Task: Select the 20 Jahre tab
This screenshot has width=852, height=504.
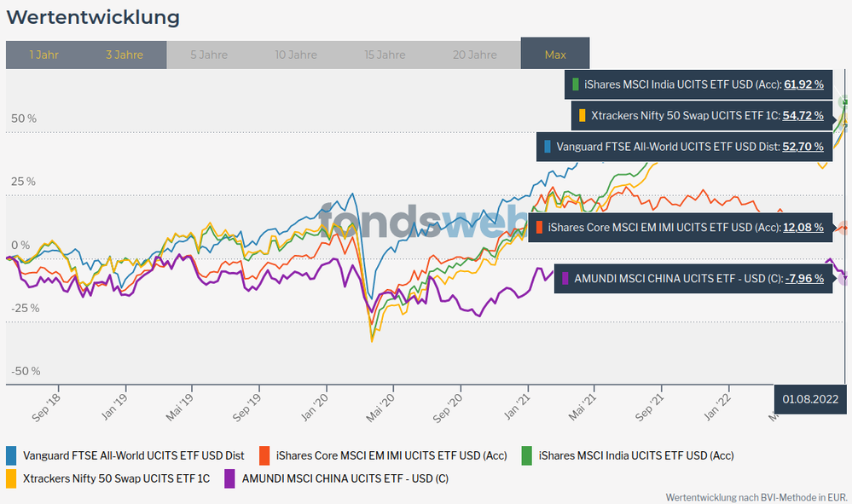Action: click(475, 55)
